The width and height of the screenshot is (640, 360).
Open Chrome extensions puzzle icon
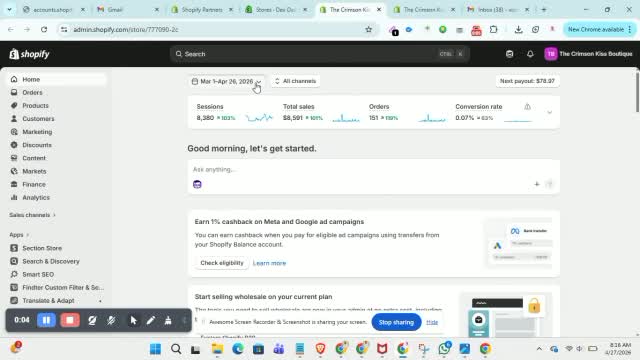pyautogui.click(x=493, y=29)
